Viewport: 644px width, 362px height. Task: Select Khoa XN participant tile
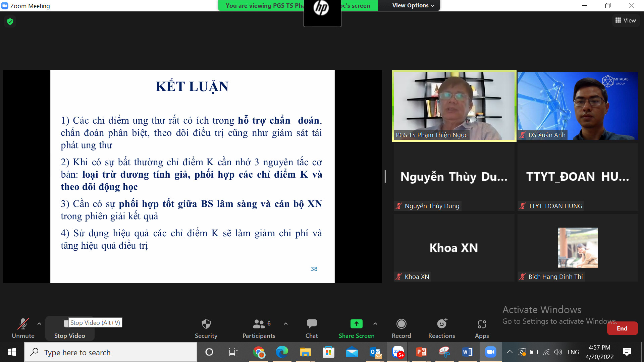[454, 248]
